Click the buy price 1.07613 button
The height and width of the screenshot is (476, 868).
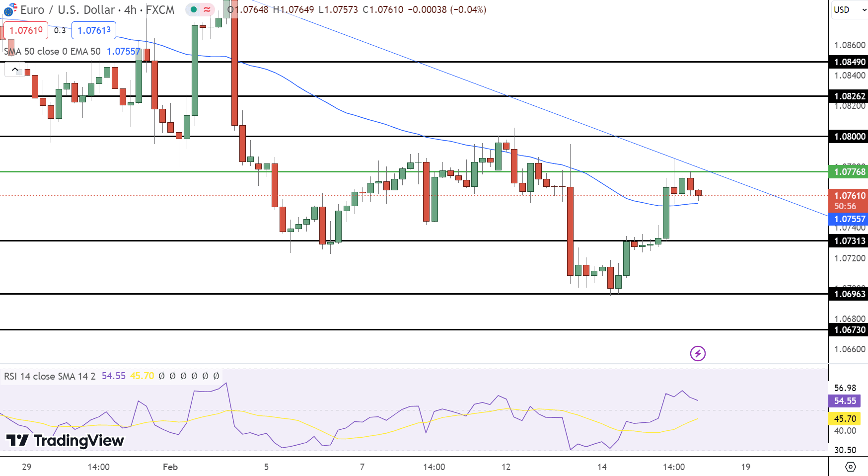(x=94, y=30)
